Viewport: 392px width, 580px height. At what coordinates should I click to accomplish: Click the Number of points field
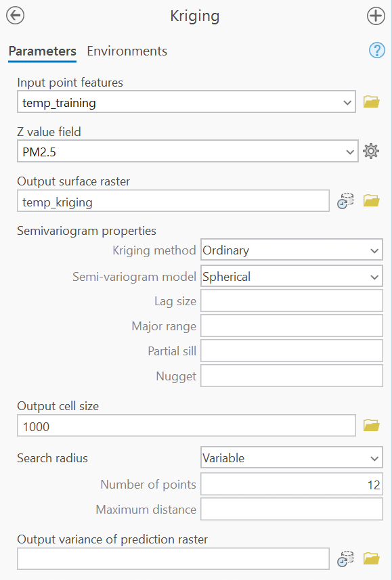click(292, 484)
